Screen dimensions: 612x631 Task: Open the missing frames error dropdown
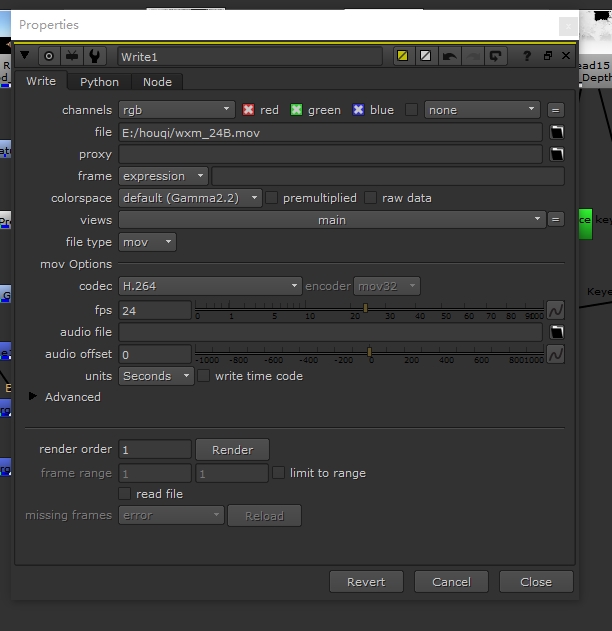(171, 515)
